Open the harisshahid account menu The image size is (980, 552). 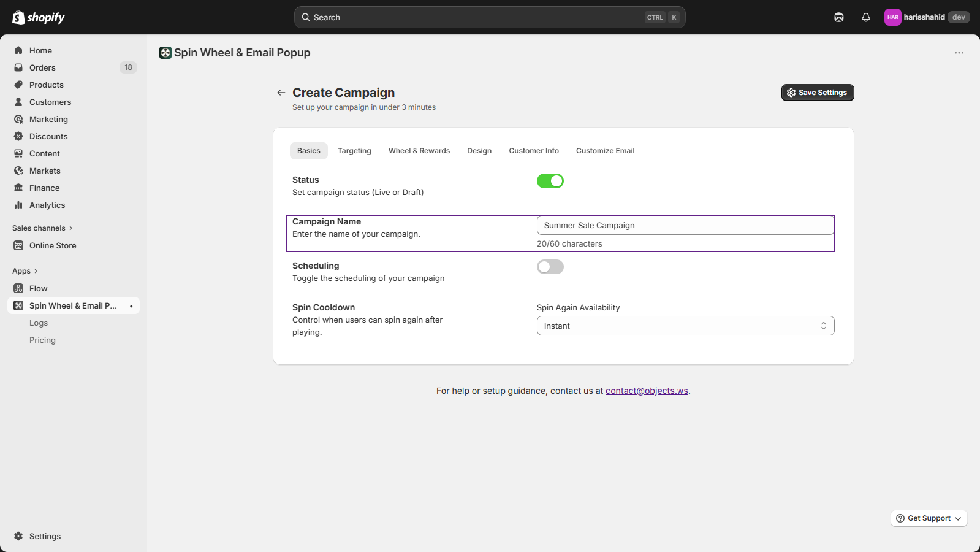(927, 17)
